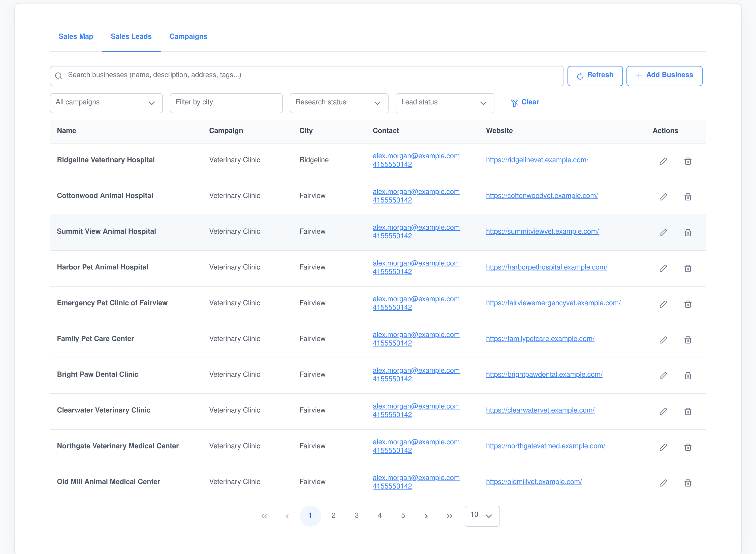Edit Bright Paw Dental Clinic entry
Viewport: 756px width, 554px height.
[x=663, y=376]
